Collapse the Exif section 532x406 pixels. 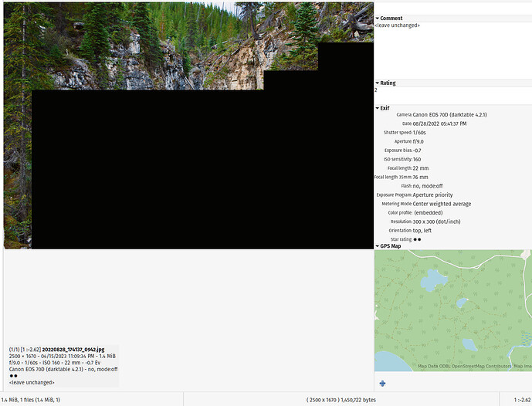click(x=378, y=108)
